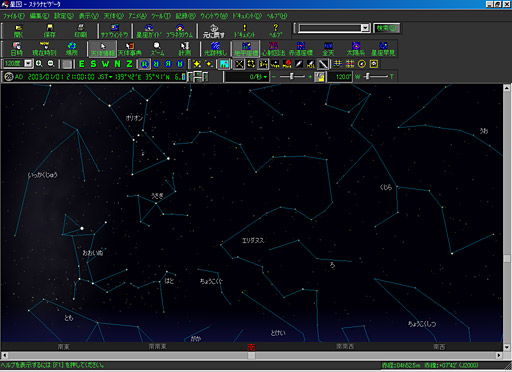512x372 pixels.
Task: Open the サブウィンドウ sub-window tool
Action: (115, 31)
